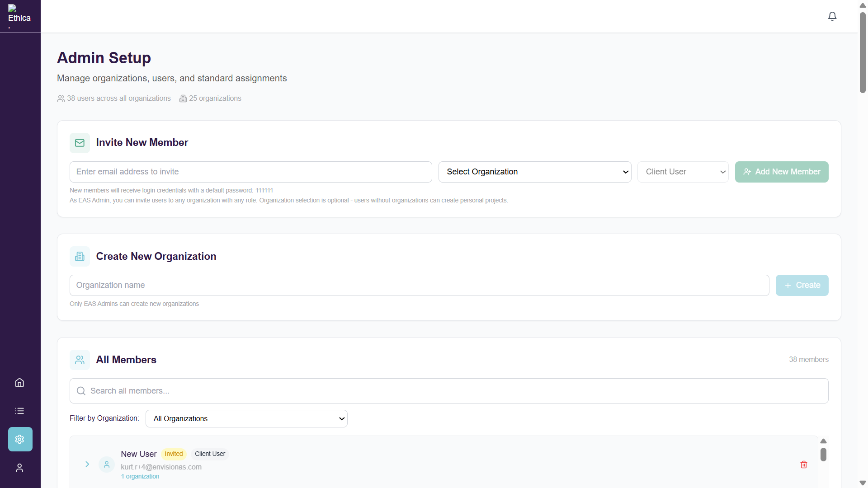Screen dimensions: 868x488
Task: Click the Add New Member button
Action: (x=781, y=172)
